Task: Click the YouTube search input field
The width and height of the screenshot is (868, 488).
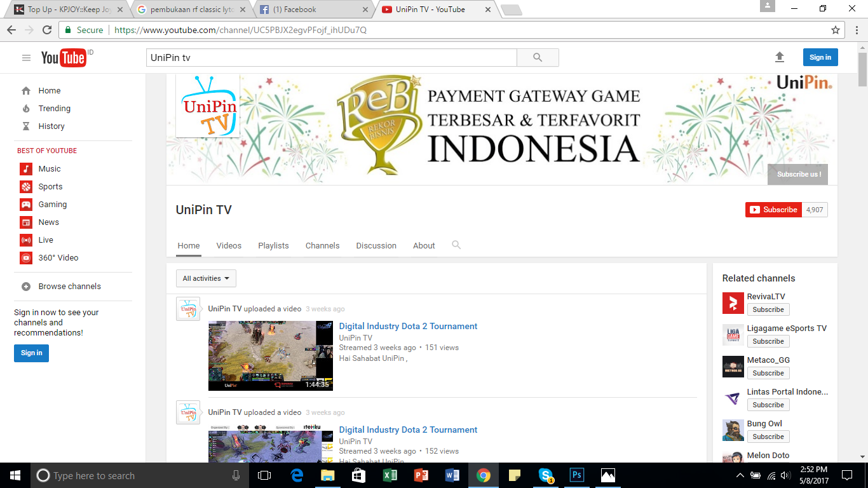Action: [x=331, y=58]
